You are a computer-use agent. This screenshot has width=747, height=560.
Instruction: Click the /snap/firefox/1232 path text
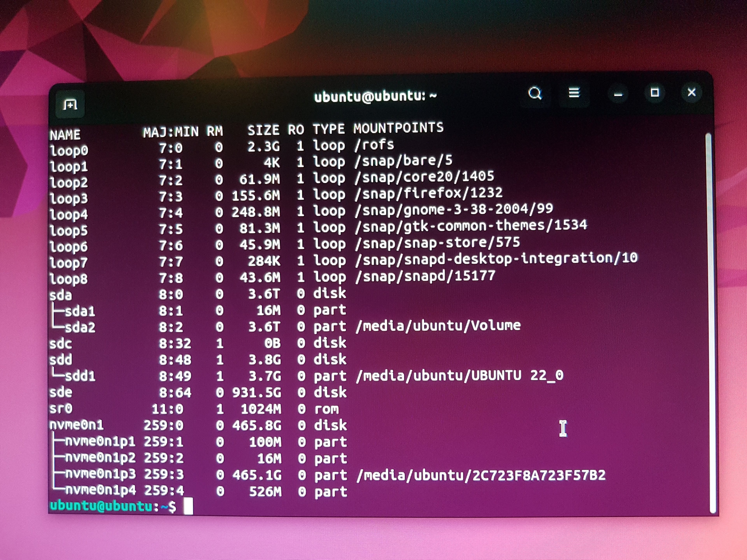point(429,193)
